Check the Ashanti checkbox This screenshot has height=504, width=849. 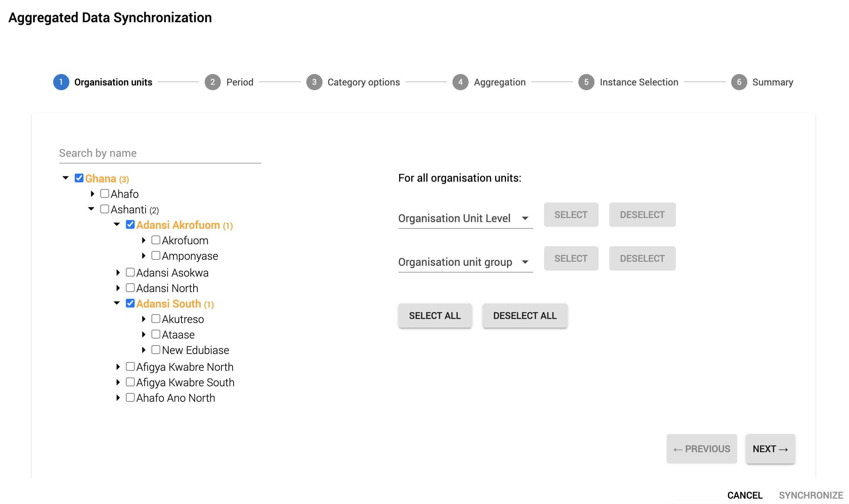click(104, 209)
